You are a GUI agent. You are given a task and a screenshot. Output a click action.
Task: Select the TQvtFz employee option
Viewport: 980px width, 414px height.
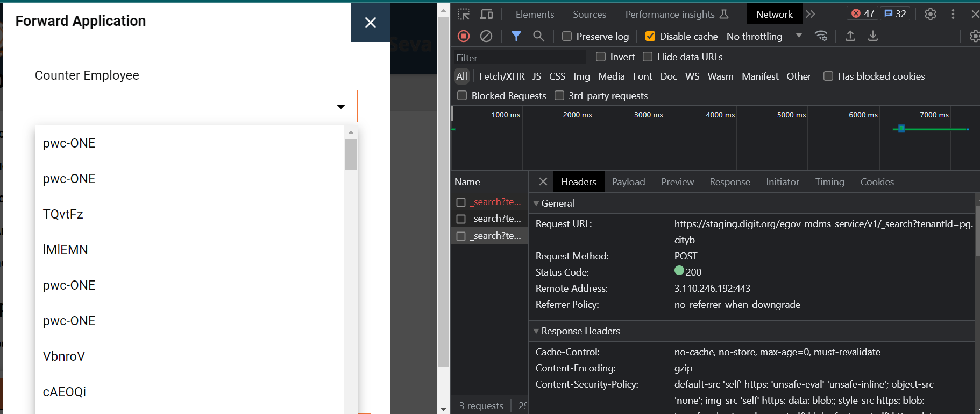click(63, 214)
